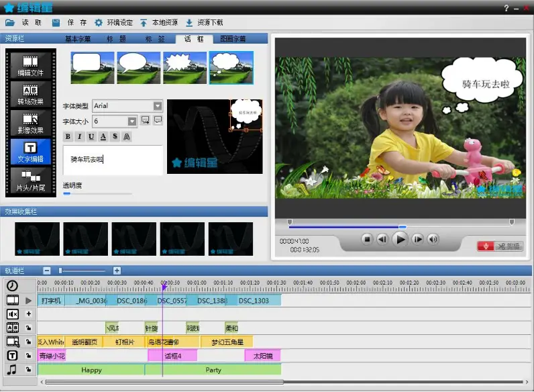Viewport: 534px width, 392px height.
Task: Expand the video track play arrow
Action: (x=28, y=301)
